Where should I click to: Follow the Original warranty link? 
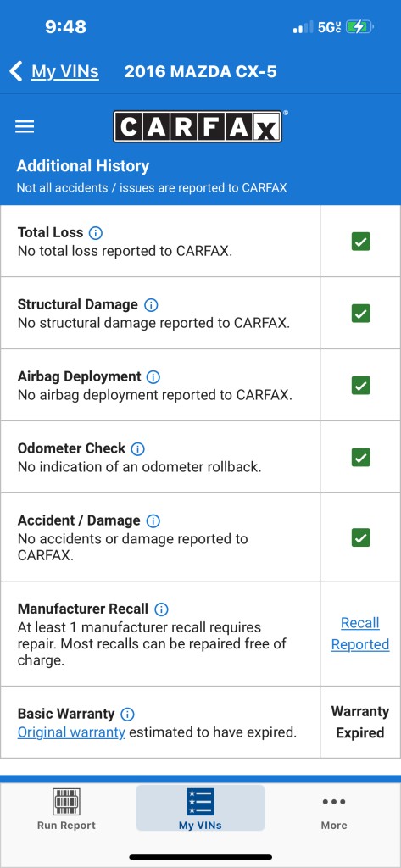pyautogui.click(x=71, y=732)
